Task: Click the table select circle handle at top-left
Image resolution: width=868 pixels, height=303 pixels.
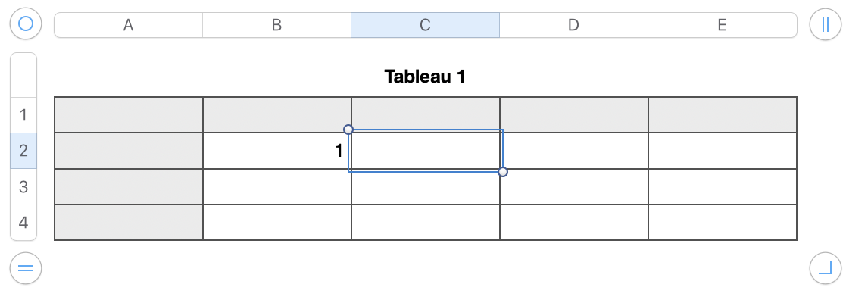Action: [x=26, y=24]
